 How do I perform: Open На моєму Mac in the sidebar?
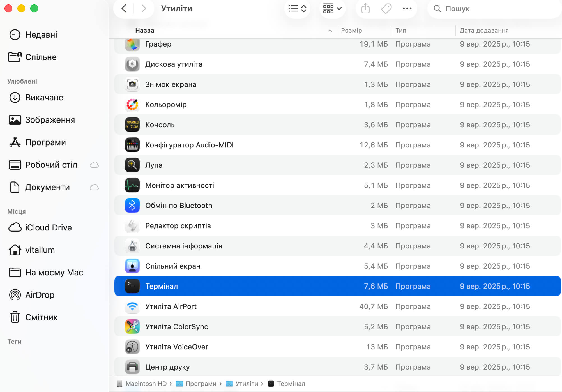(x=46, y=272)
